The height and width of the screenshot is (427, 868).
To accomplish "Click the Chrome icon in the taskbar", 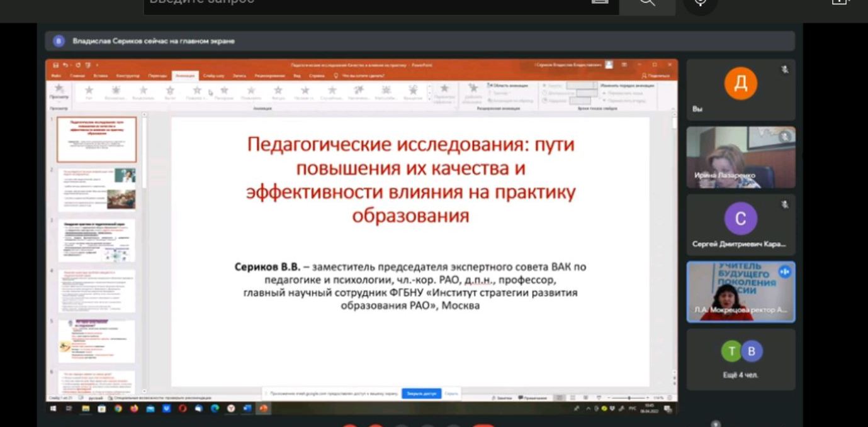I will (x=118, y=408).
